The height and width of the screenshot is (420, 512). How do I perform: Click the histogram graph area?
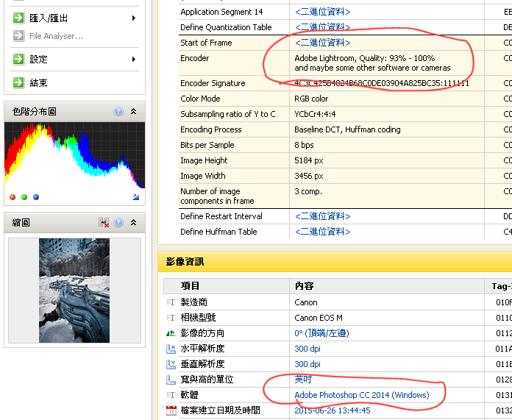[74, 155]
